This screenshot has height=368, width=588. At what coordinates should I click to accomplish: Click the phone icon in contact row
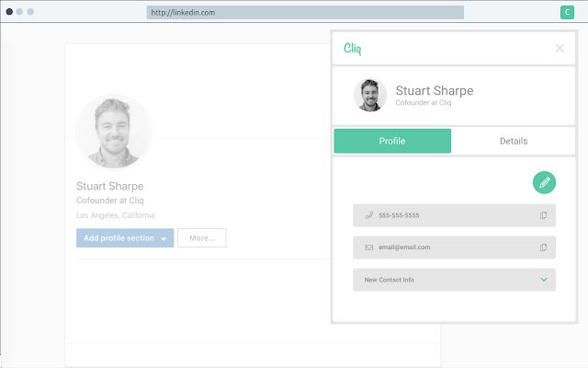click(369, 215)
